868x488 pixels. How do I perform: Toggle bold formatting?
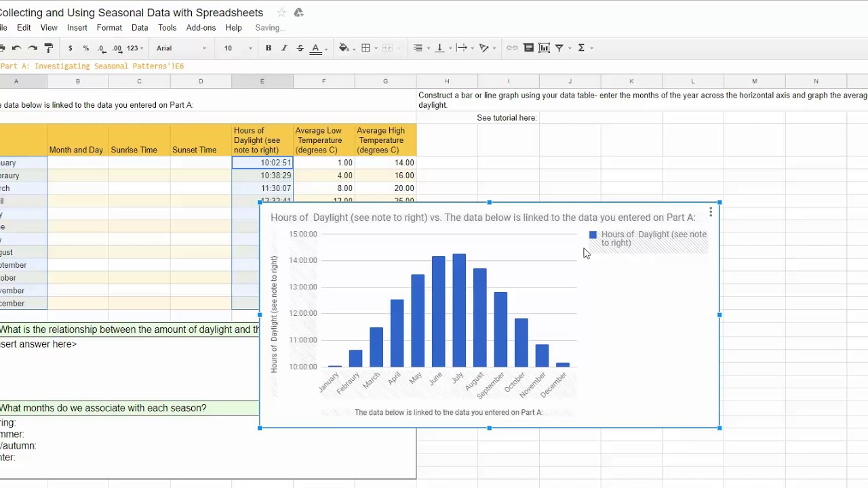click(269, 48)
